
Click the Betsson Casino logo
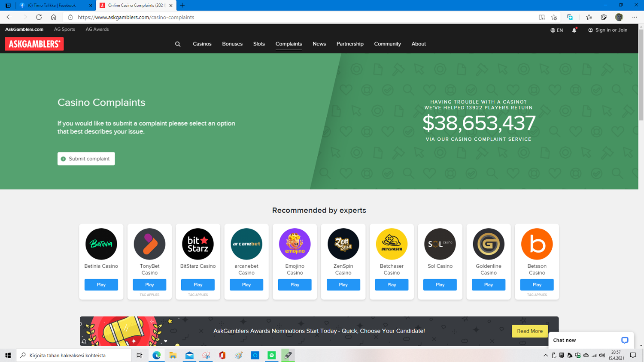(537, 244)
